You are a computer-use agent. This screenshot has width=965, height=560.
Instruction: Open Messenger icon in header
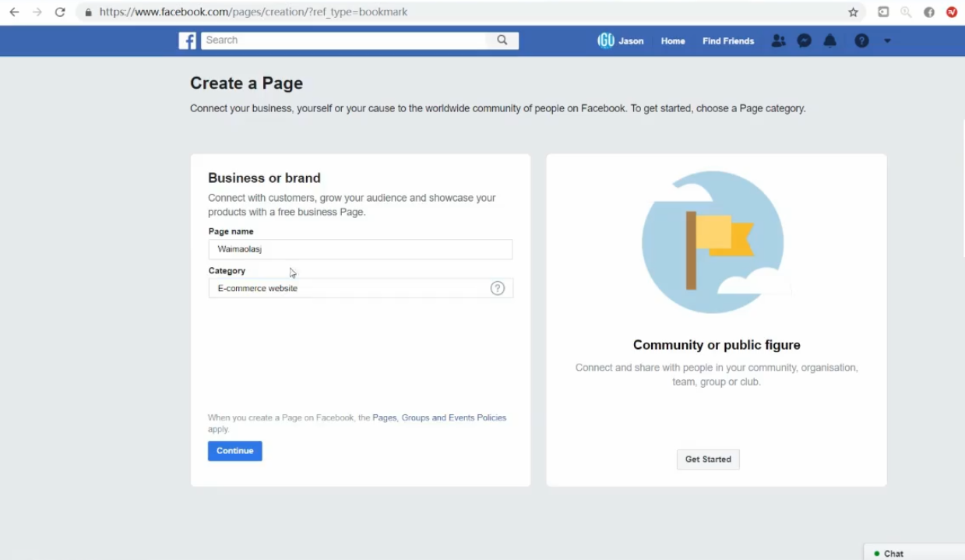tap(805, 41)
